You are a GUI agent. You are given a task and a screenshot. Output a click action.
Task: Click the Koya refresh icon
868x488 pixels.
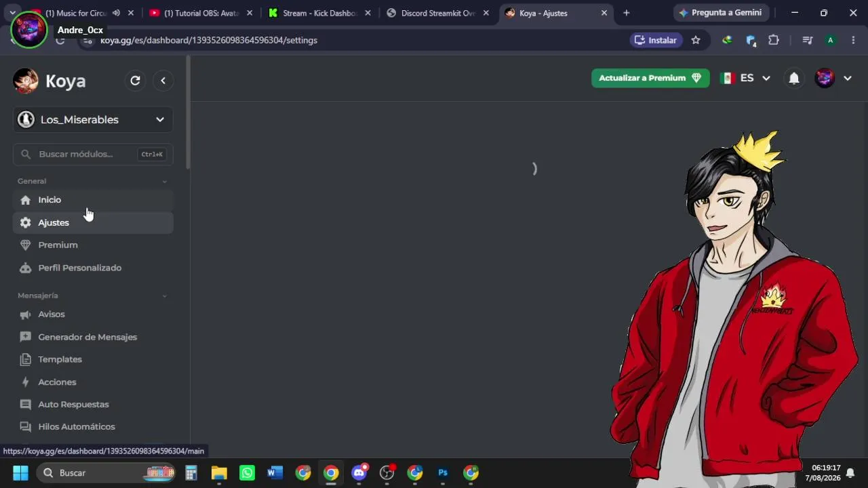point(136,81)
